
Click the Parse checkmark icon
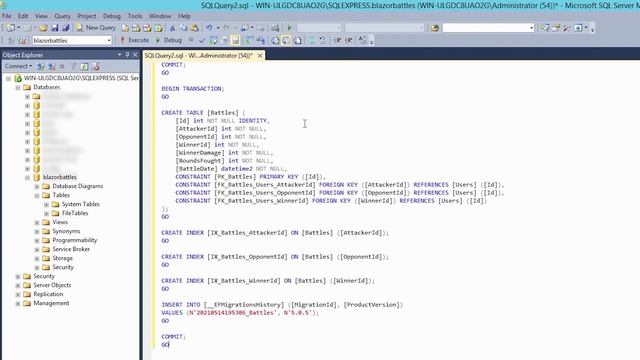(x=202, y=40)
